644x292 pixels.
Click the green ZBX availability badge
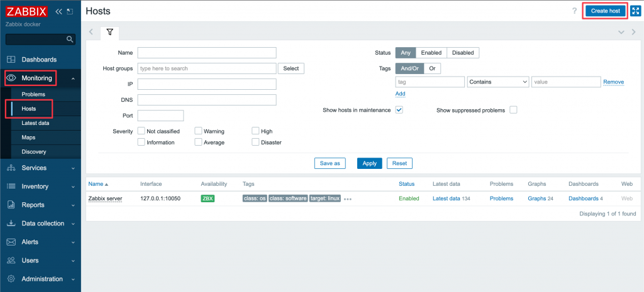[208, 198]
